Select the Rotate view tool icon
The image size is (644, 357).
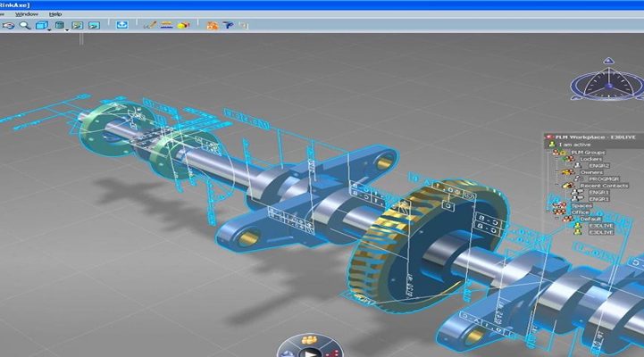(8, 26)
